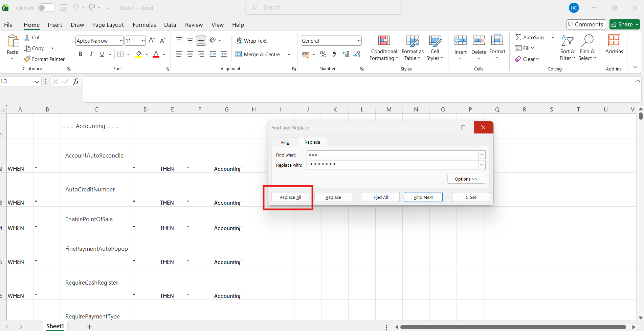Click the Increase Font Size icon

(x=152, y=41)
